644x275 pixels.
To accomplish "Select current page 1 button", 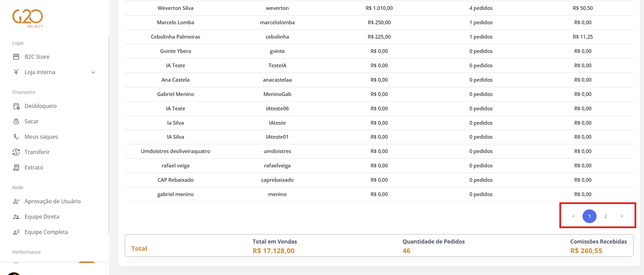I will (x=589, y=216).
